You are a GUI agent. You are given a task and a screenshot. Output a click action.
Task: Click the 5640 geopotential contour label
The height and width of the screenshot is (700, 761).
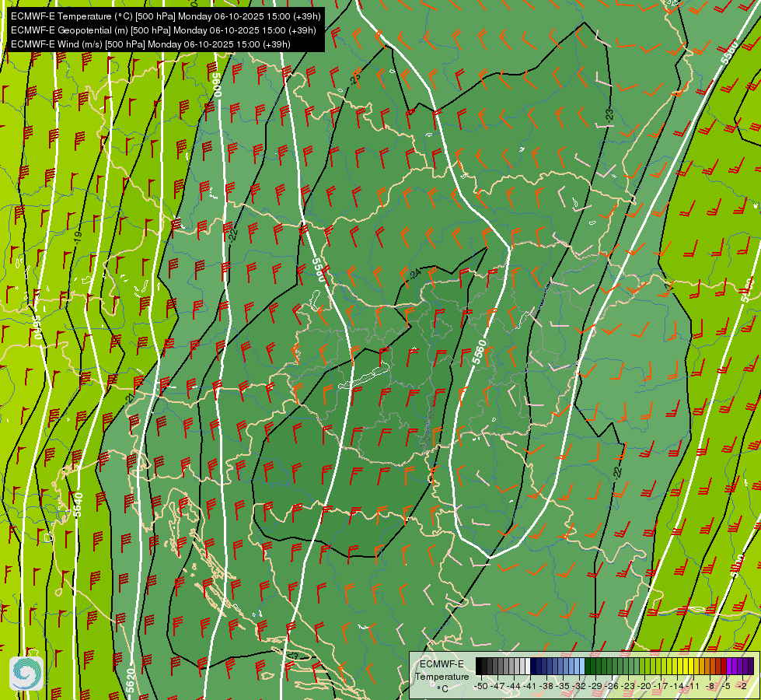pyautogui.click(x=79, y=505)
